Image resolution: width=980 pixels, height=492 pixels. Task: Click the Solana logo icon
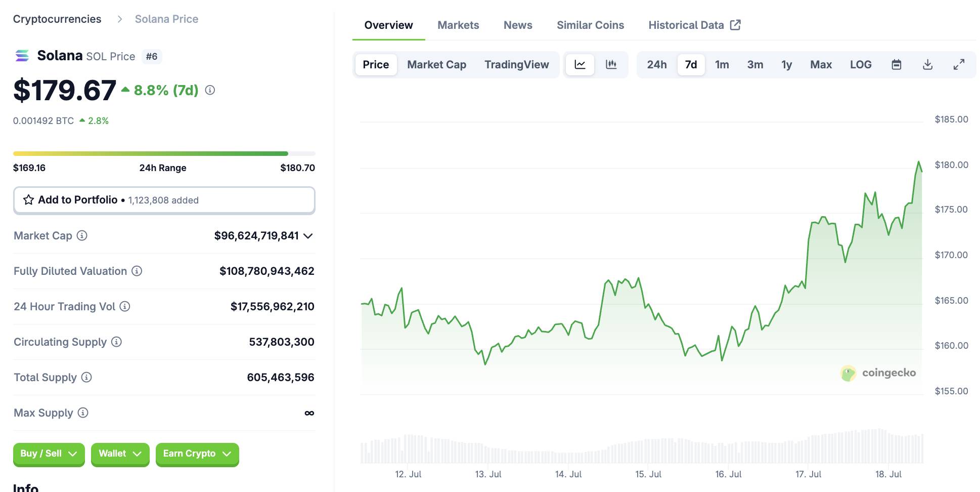[22, 56]
